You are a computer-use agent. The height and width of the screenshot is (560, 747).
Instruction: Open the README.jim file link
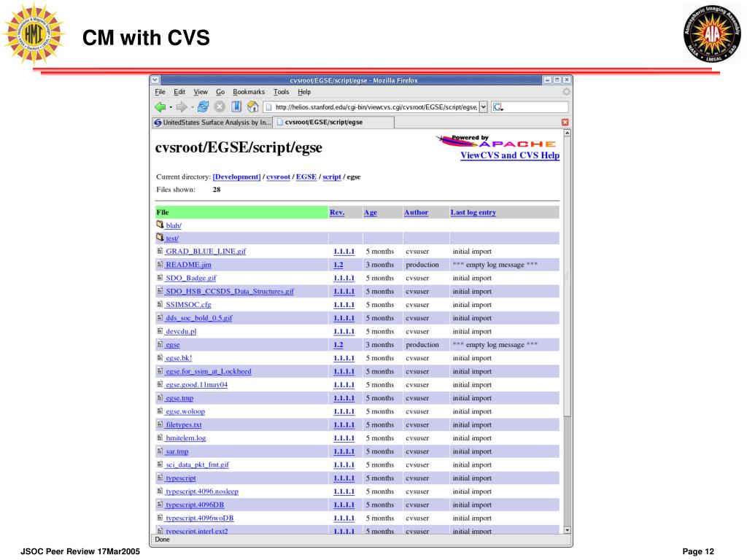click(188, 264)
